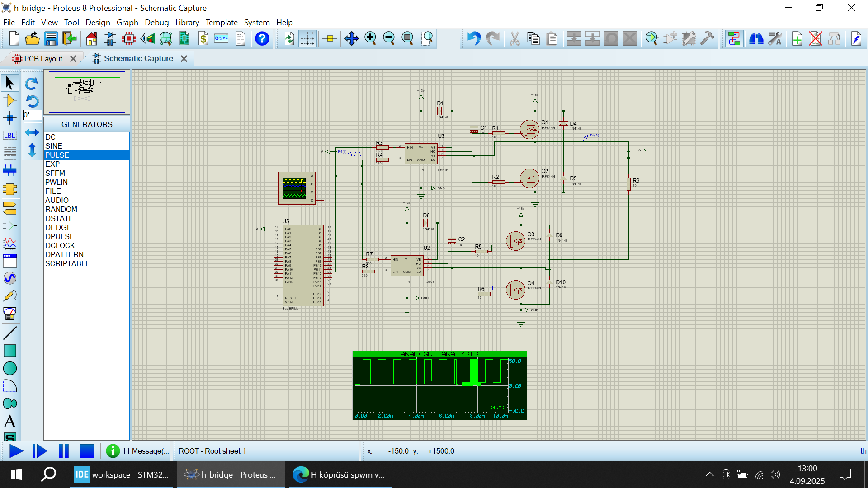Select the Selection Mode arrow tool
The height and width of the screenshot is (488, 868).
click(9, 83)
